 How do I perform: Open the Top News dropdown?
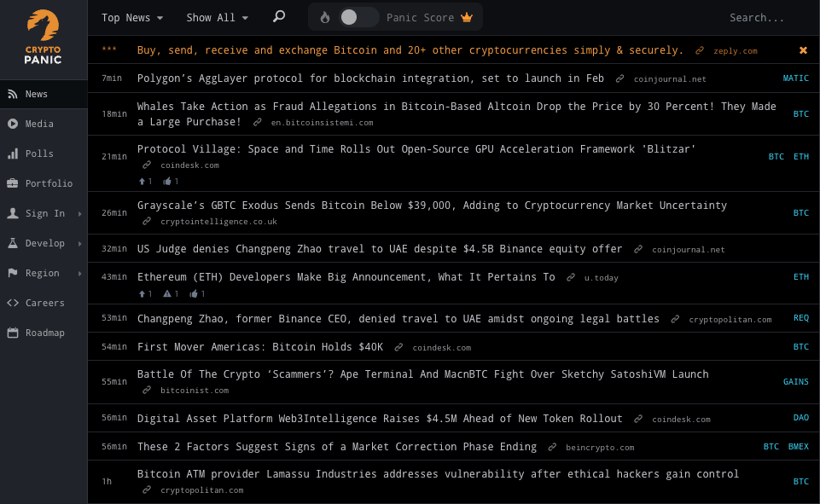click(131, 18)
